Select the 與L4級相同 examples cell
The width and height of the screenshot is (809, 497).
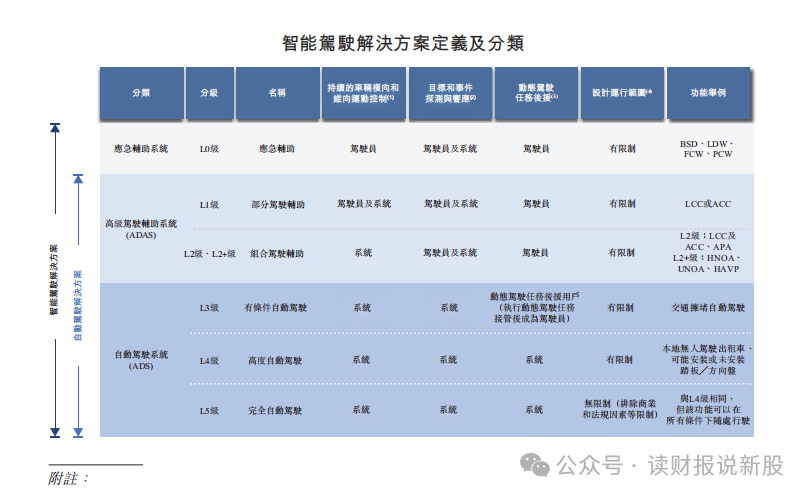tap(708, 410)
